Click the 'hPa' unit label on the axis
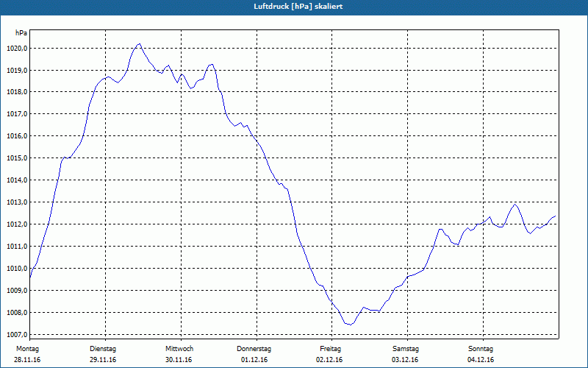588x368 pixels. coord(21,33)
